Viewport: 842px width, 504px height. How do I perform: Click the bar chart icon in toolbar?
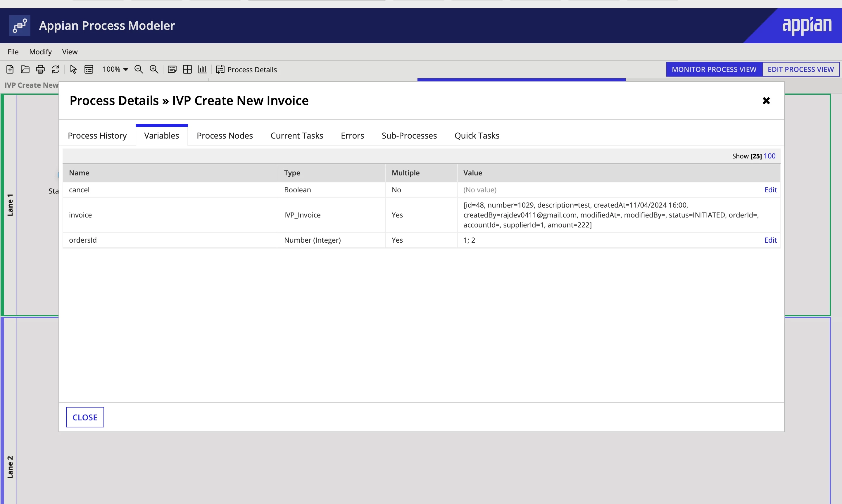click(202, 69)
